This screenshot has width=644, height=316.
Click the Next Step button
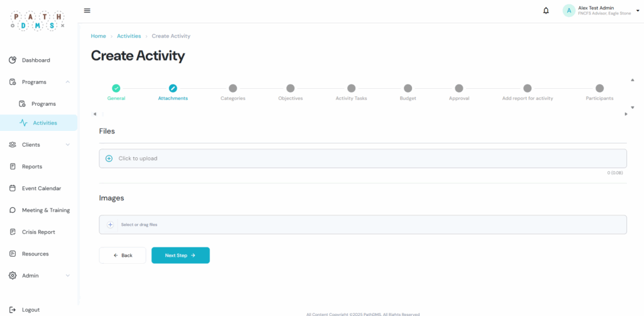click(180, 256)
